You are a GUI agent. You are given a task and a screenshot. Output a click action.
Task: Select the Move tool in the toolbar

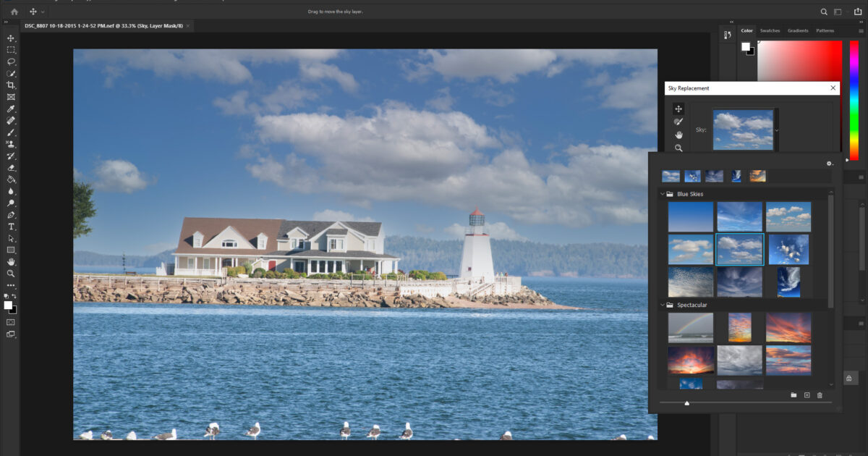tap(11, 38)
